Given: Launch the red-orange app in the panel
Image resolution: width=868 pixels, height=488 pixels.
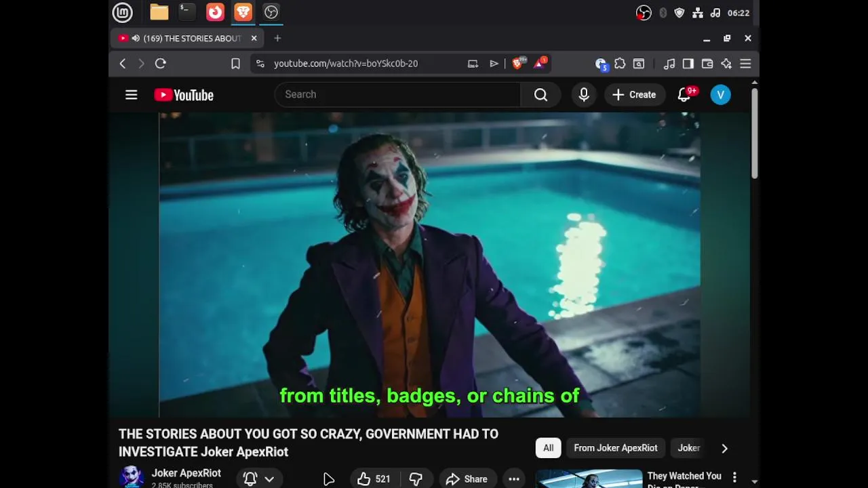Looking at the screenshot, I should point(215,12).
